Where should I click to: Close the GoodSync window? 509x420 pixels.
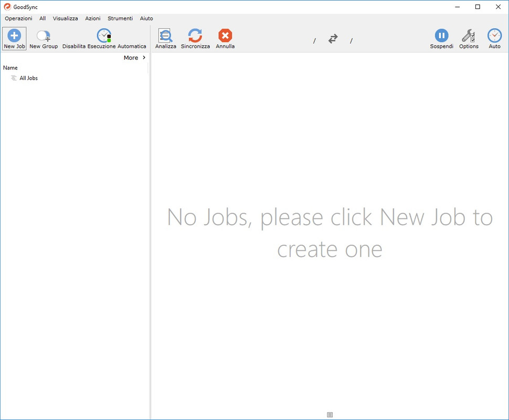(x=499, y=7)
